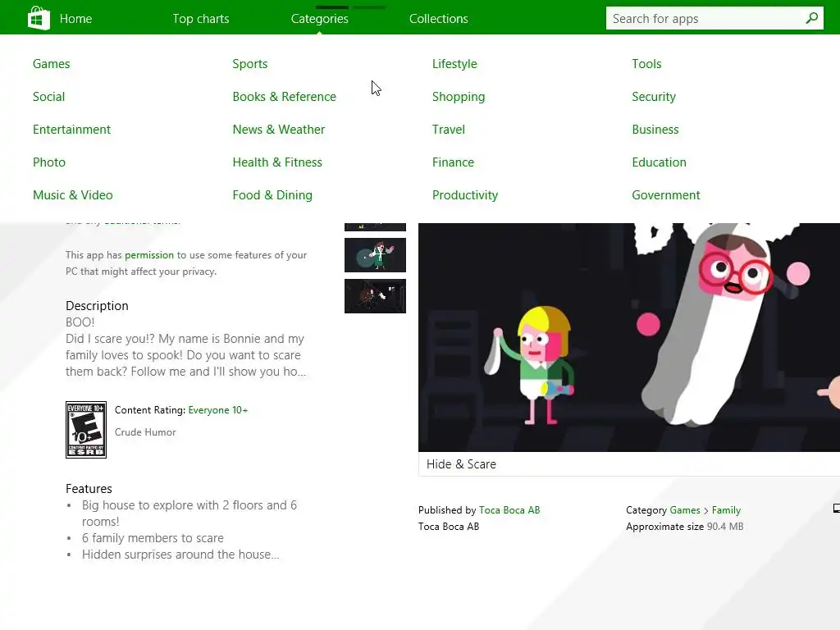Choose the Business category
The width and height of the screenshot is (840, 630).
pos(655,129)
